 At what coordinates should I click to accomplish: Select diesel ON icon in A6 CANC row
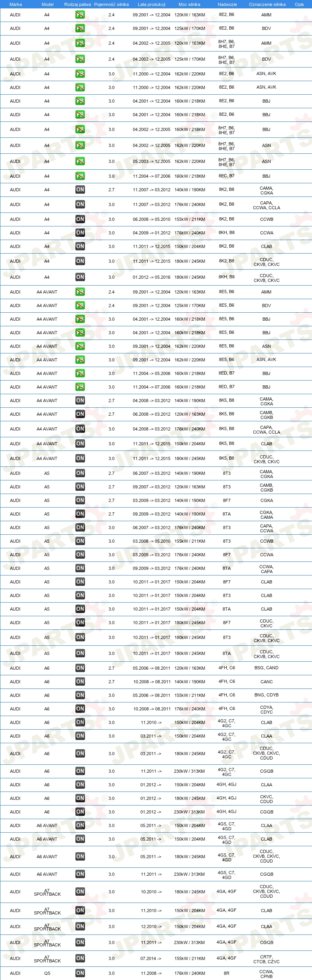80,682
